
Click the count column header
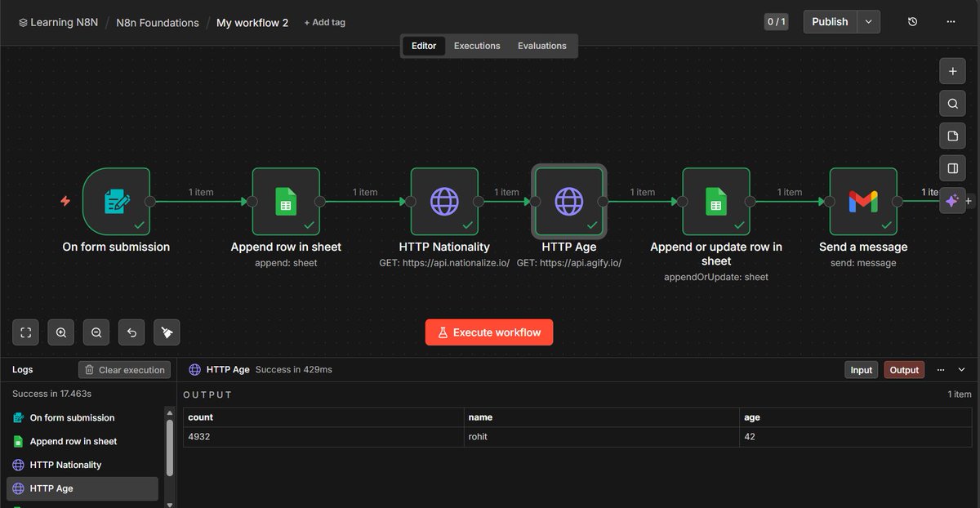tap(323, 417)
